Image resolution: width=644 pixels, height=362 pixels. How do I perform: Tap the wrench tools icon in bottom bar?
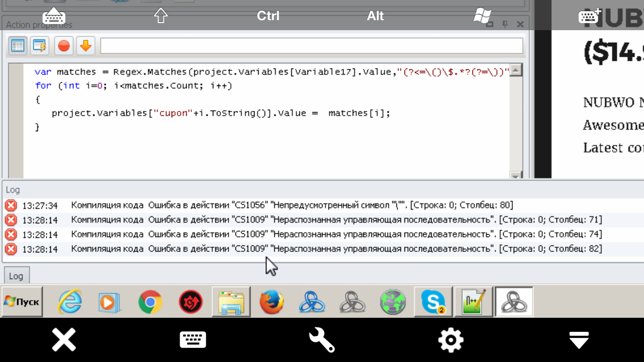pos(322,340)
